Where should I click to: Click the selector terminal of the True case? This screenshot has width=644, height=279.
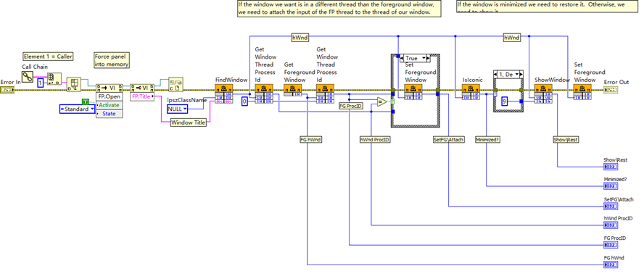pos(392,101)
